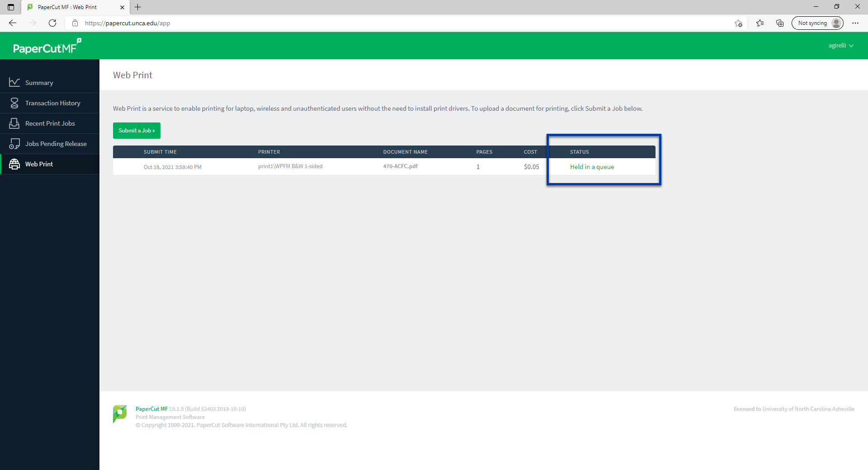The width and height of the screenshot is (868, 470).
Task: Open the Not syncing profile button
Action: click(x=817, y=23)
